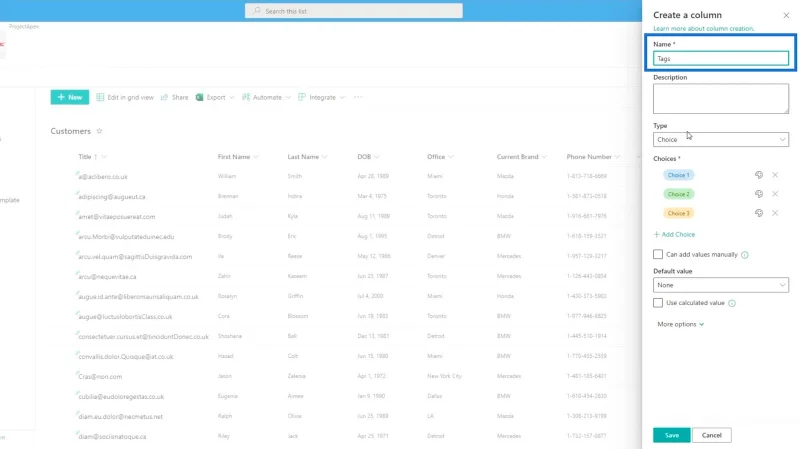Open Office column header menu
The height and width of the screenshot is (449, 800).
tap(451, 157)
